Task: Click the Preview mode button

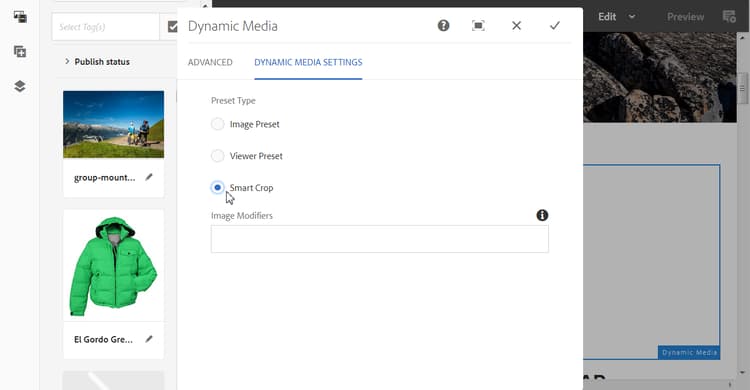Action: point(685,17)
